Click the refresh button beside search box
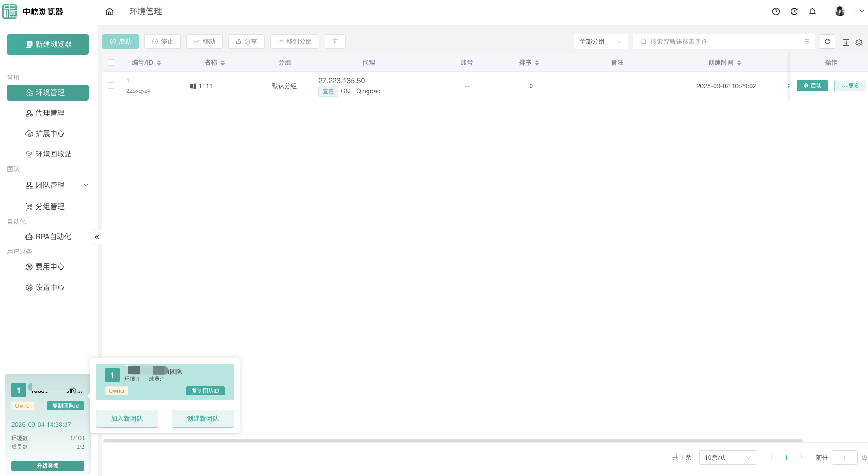The height and width of the screenshot is (476, 868). tap(827, 41)
